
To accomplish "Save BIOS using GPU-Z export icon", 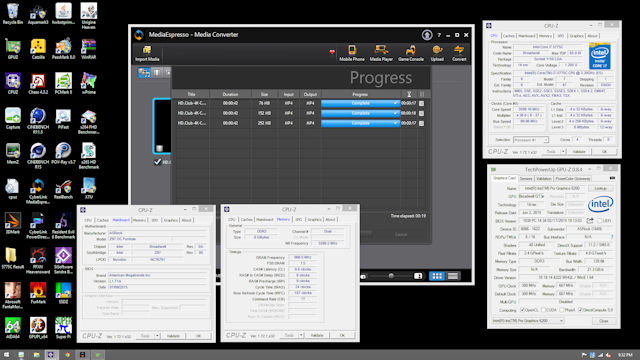I will pos(590,220).
